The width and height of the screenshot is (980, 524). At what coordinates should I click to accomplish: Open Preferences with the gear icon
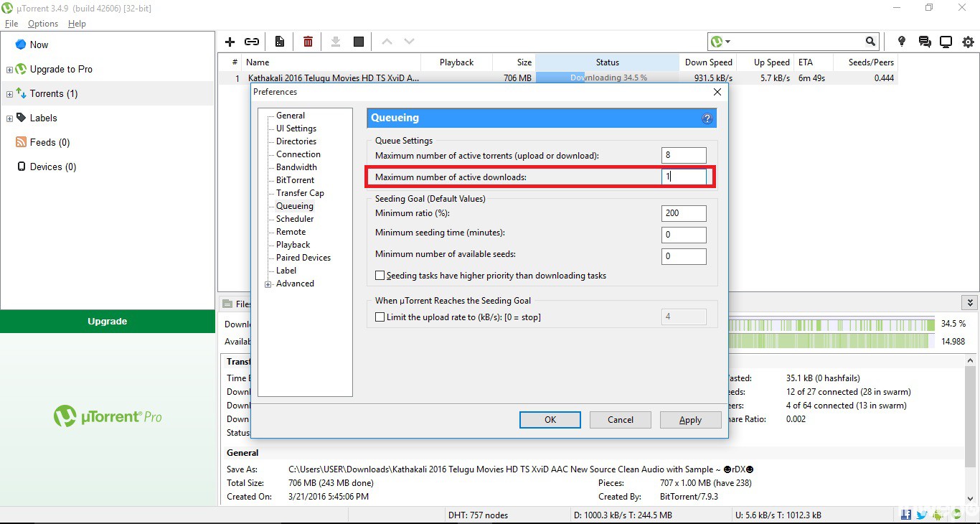coord(969,42)
